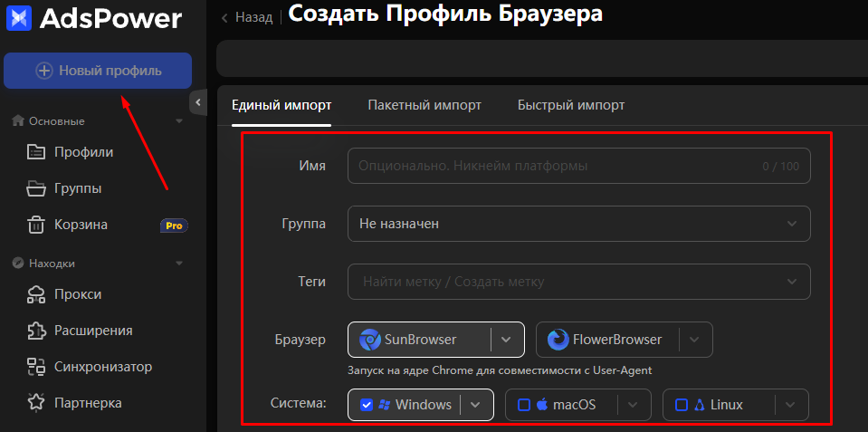Check the macOS system checkbox
868x432 pixels.
(x=524, y=405)
